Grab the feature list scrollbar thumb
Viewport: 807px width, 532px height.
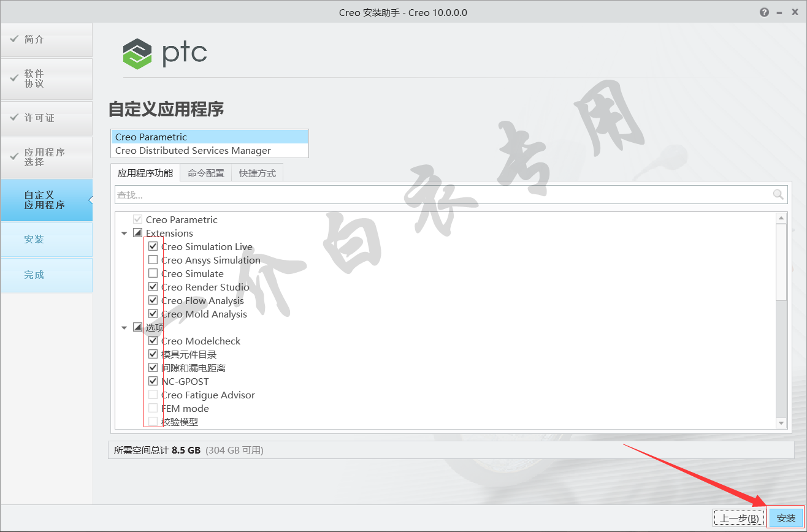(x=781, y=262)
